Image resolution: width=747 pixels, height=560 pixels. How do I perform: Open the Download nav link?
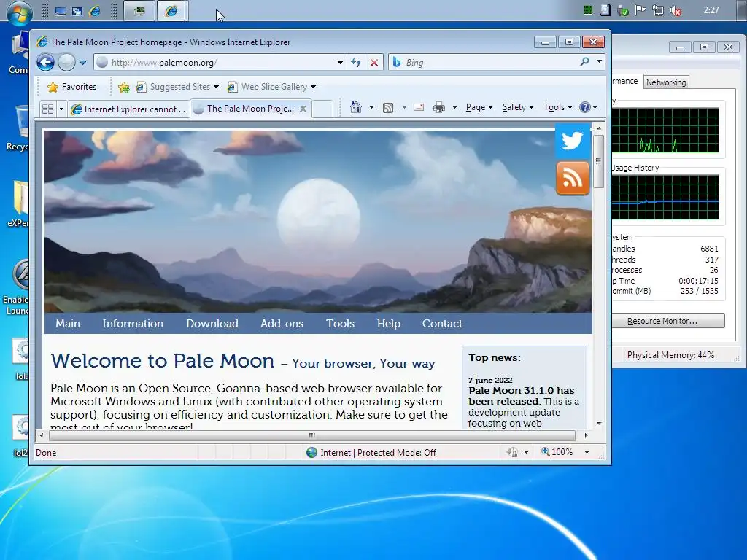212,323
